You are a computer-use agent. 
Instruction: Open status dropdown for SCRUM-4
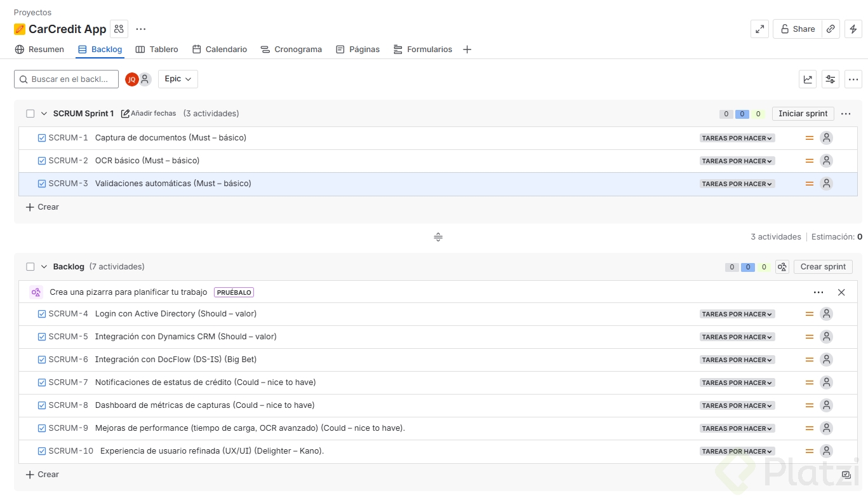pyautogui.click(x=737, y=314)
